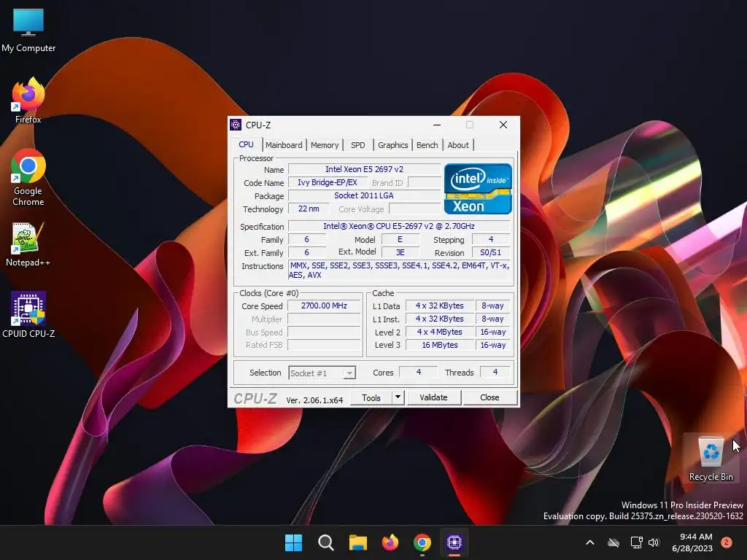Click the CPU-Z taskbar icon

pos(454,542)
